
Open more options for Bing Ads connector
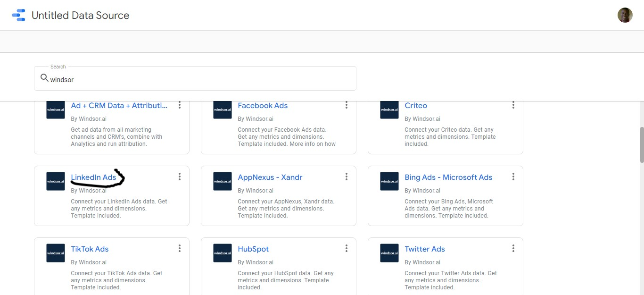point(513,177)
